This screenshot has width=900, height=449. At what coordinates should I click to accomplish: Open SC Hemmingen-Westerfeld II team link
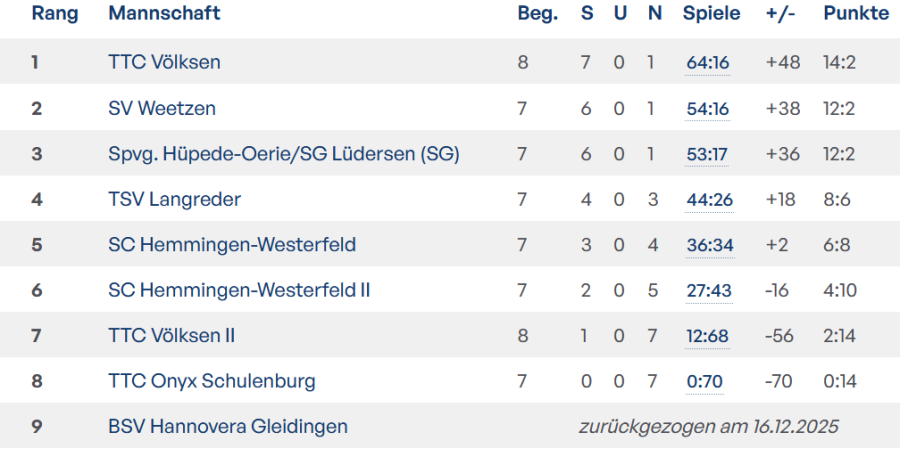point(239,290)
